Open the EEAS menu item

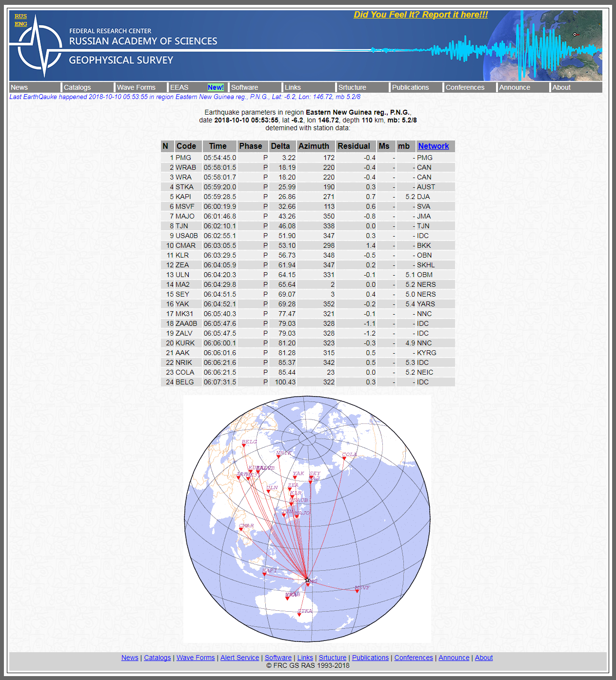[179, 87]
